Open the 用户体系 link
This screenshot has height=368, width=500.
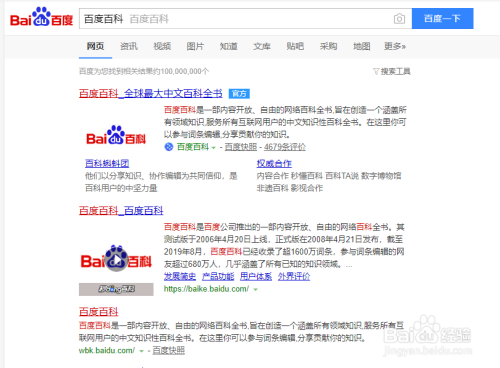[256, 276]
